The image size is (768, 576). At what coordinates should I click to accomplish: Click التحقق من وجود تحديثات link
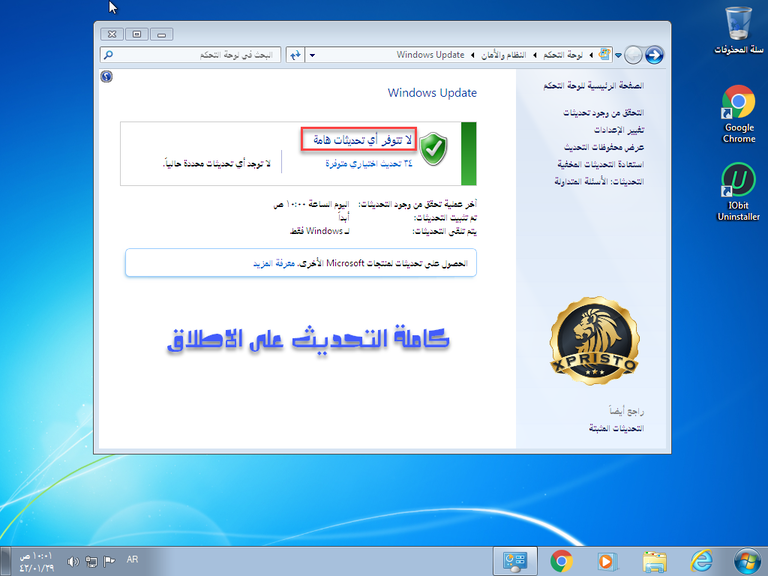(x=603, y=113)
